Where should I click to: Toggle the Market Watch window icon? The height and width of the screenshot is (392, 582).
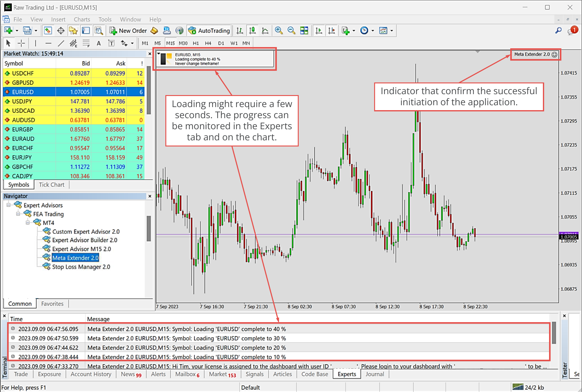coord(48,30)
